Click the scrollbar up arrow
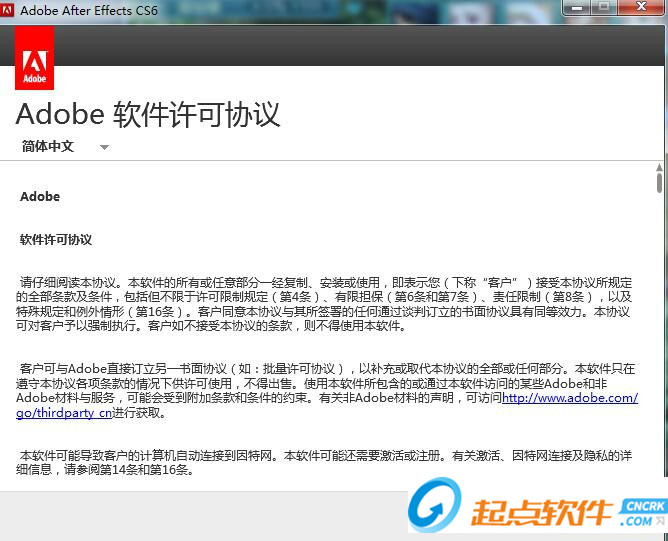The image size is (668, 541). click(x=659, y=167)
